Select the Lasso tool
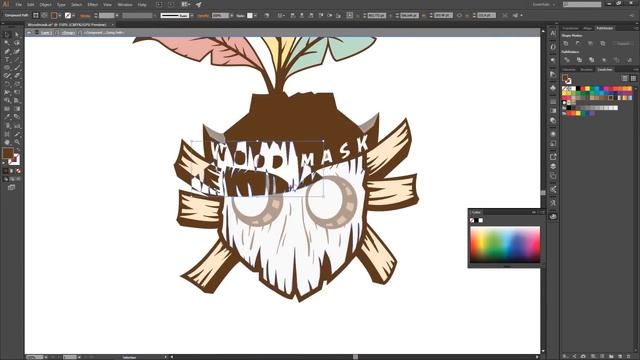 pyautogui.click(x=17, y=43)
